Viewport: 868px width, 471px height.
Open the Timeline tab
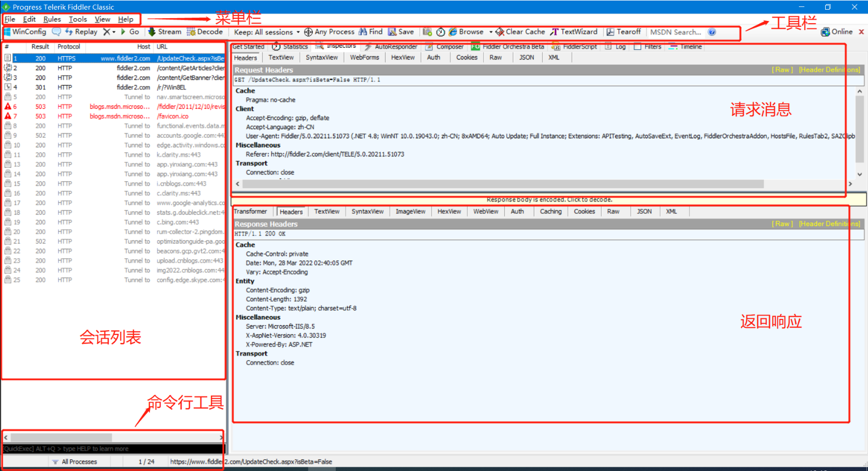[685, 47]
